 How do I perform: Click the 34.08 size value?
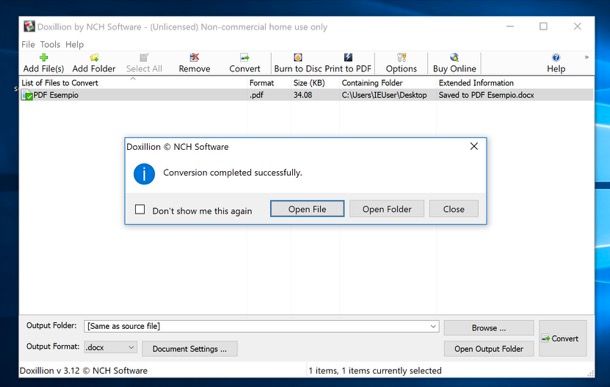point(303,95)
